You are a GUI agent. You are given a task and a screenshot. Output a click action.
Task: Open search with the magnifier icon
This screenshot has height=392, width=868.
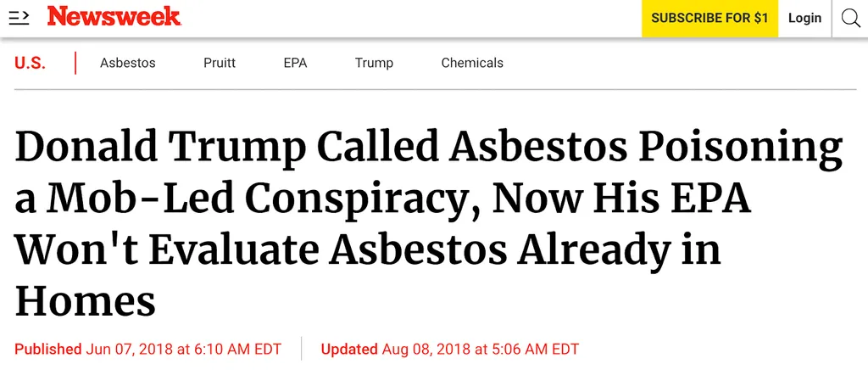(x=850, y=19)
